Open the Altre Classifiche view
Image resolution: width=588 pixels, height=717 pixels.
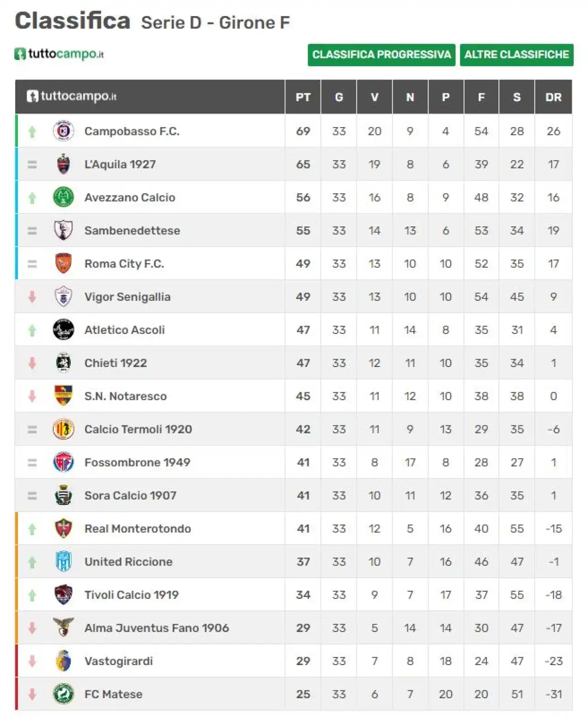tap(517, 55)
